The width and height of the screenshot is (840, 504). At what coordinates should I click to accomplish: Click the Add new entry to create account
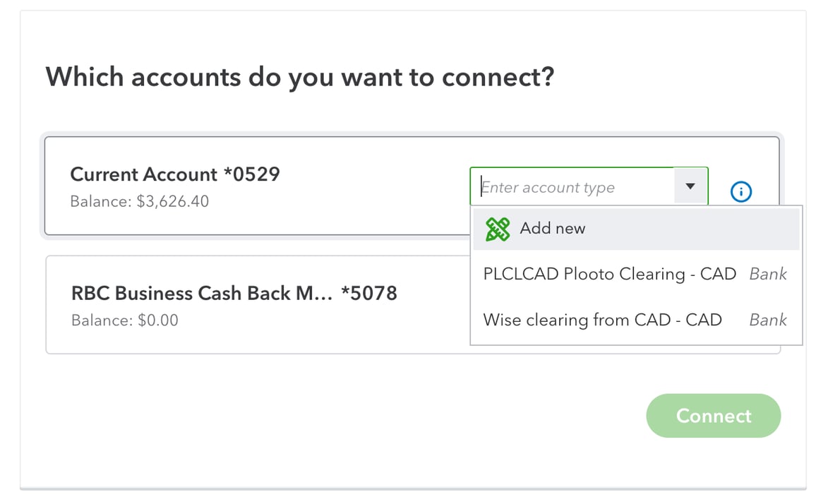(553, 229)
